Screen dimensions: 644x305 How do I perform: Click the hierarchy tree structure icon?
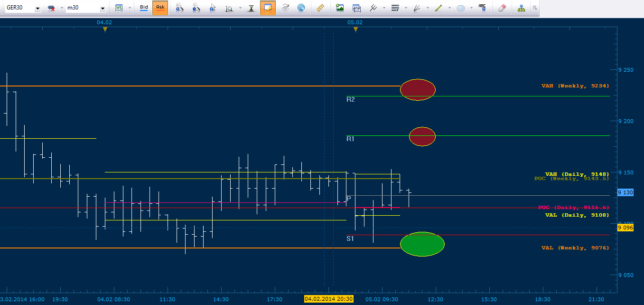[521, 8]
